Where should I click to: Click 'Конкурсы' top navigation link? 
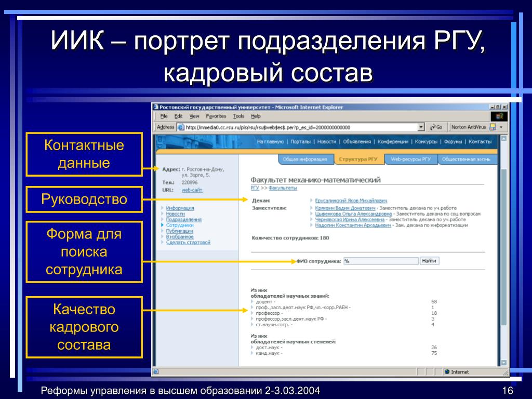pyautogui.click(x=426, y=141)
